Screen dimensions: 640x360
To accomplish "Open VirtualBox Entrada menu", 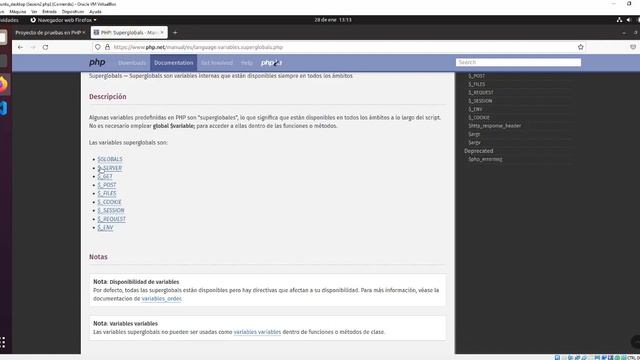I will click(x=49, y=12).
